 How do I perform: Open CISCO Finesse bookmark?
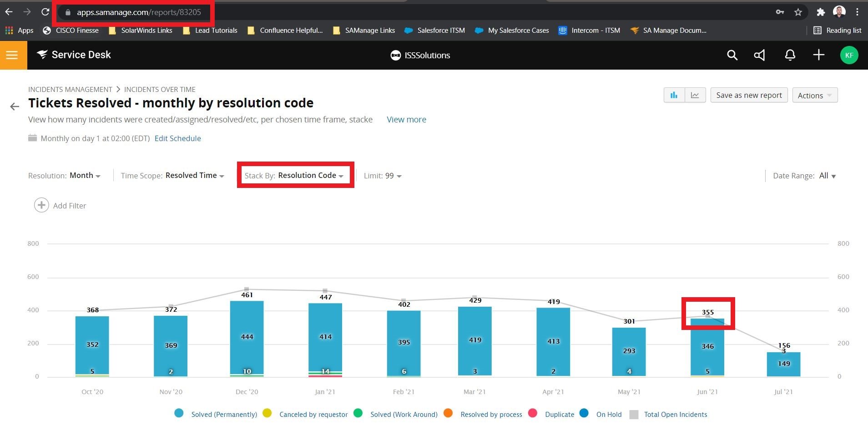pos(71,30)
